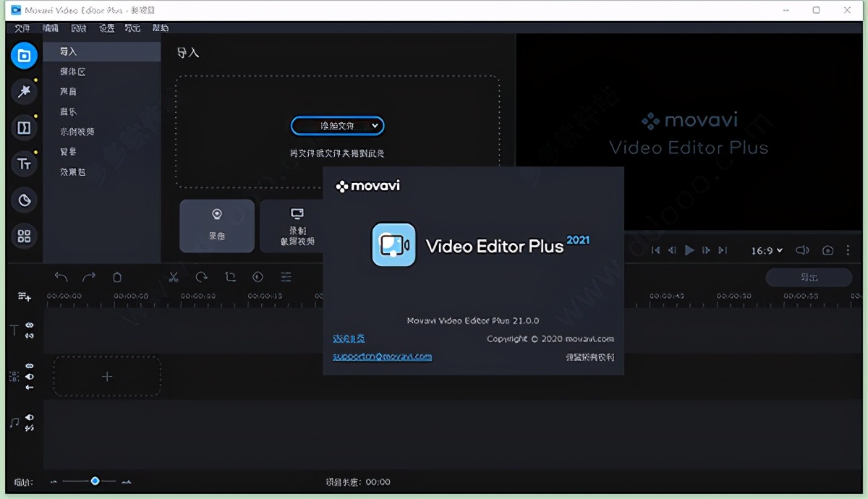Click the Rotate clip icon
The height and width of the screenshot is (499, 868).
(202, 277)
